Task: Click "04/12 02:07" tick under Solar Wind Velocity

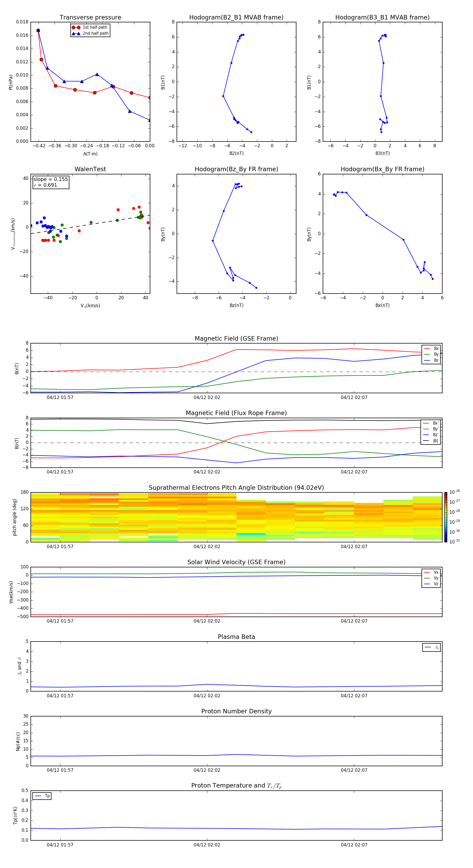Action: pyautogui.click(x=354, y=621)
